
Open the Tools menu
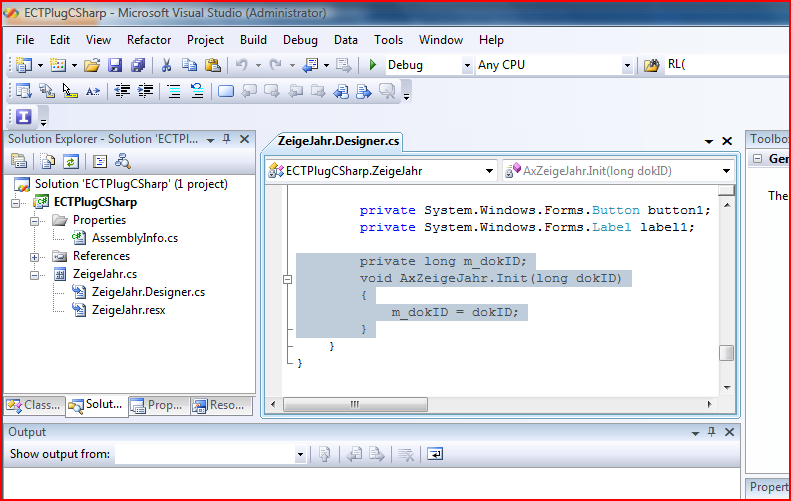pos(388,40)
